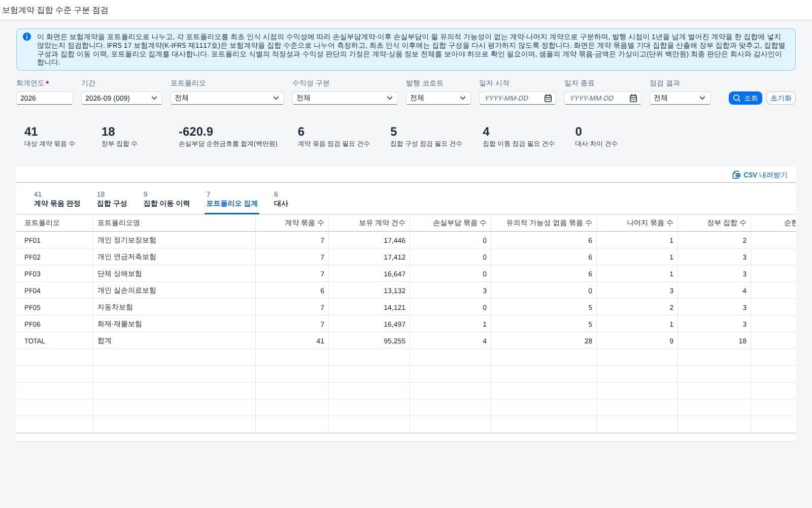
Task: Click the 단체 상해보험 cell
Action: [x=174, y=274]
